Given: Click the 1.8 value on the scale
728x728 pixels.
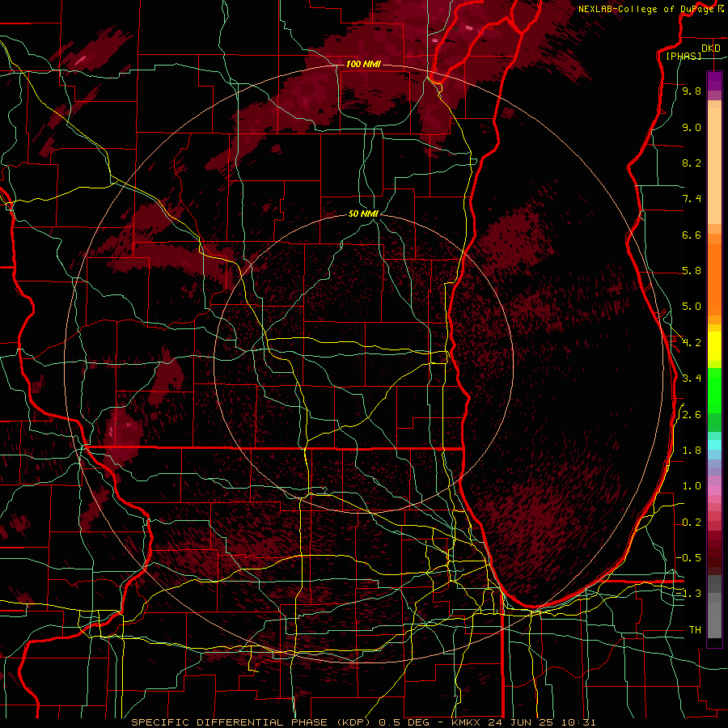Looking at the screenshot, I should (692, 451).
